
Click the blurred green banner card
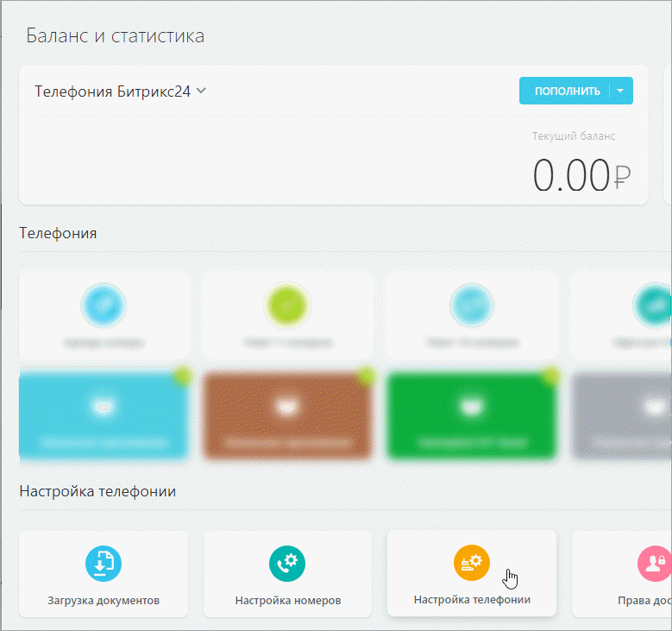tap(472, 415)
